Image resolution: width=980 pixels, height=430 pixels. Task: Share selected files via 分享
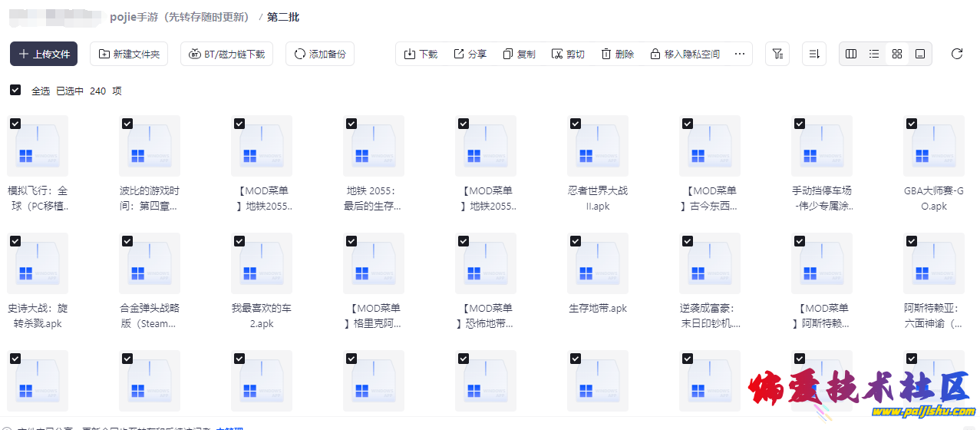[x=470, y=54]
